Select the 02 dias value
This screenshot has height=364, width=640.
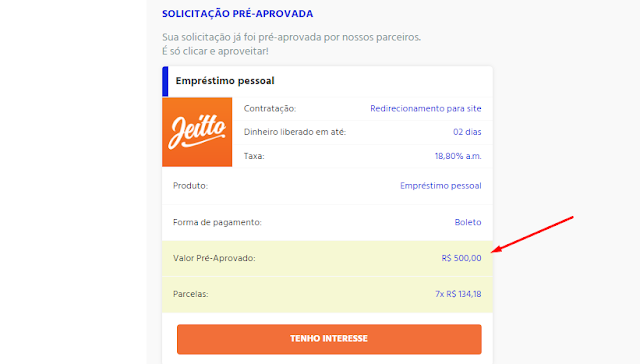pyautogui.click(x=467, y=132)
